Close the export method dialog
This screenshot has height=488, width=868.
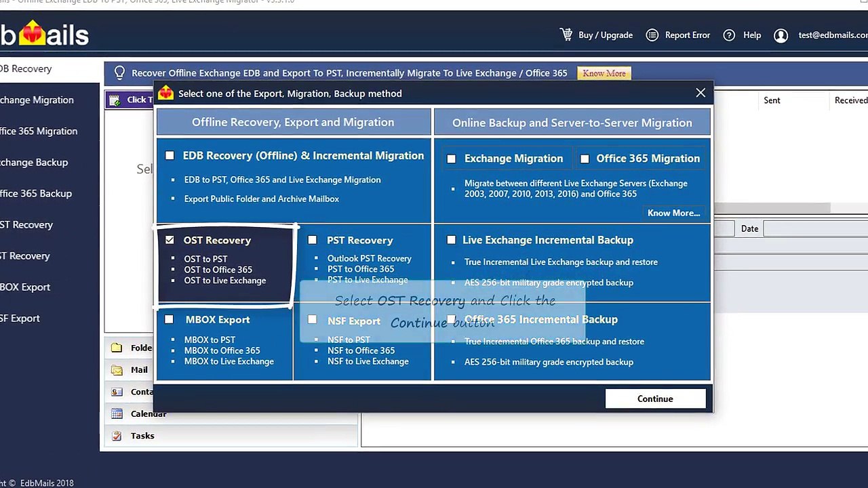pyautogui.click(x=701, y=93)
